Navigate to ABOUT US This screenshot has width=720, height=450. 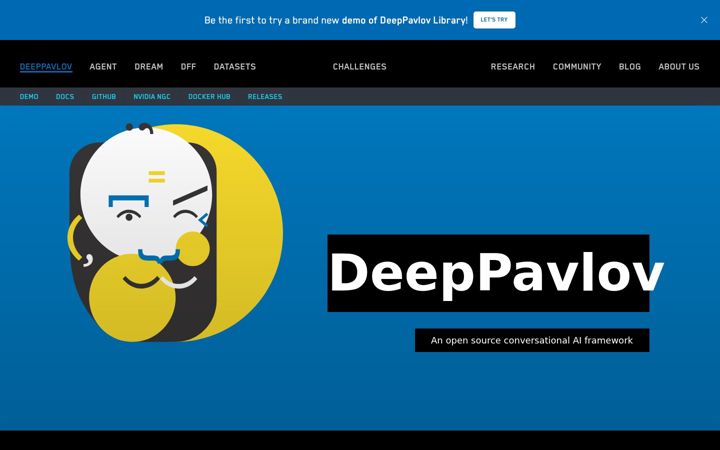[x=679, y=67]
